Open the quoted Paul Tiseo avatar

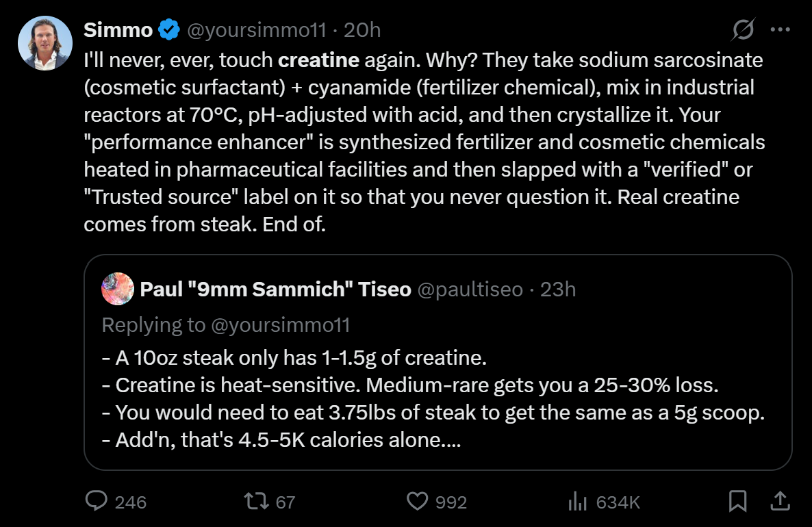click(x=117, y=289)
